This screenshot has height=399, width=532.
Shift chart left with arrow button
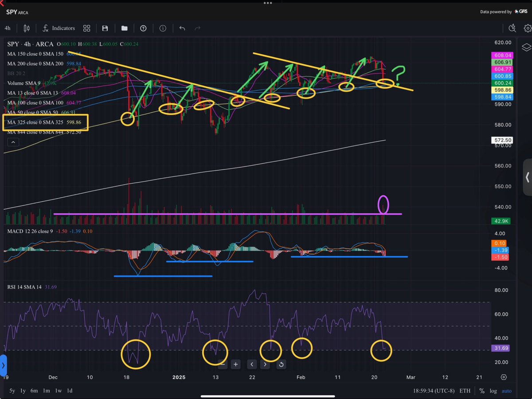tap(252, 364)
